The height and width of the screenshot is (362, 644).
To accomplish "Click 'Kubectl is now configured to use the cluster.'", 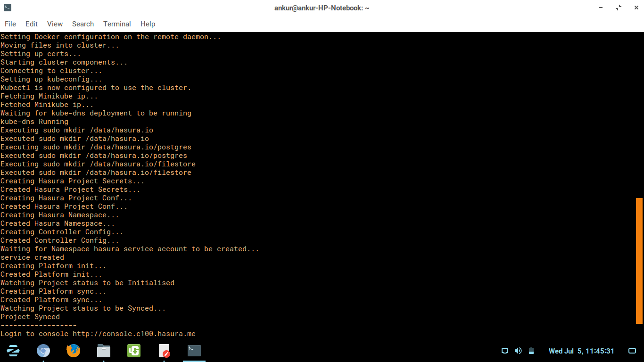I will point(96,88).
